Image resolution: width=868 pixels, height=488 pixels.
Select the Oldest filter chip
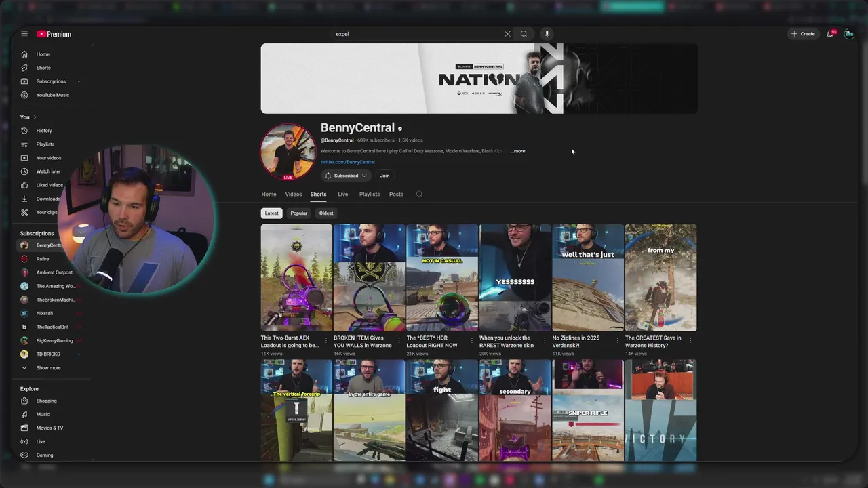click(326, 213)
